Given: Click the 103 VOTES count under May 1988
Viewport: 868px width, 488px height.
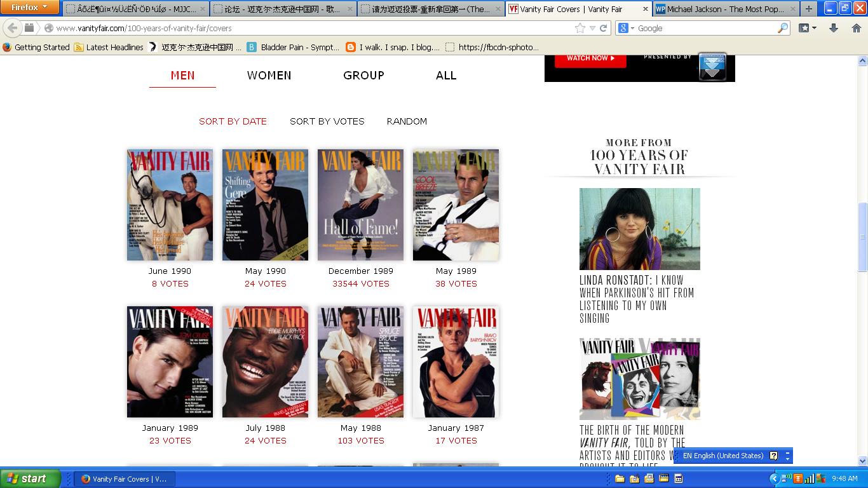Looking at the screenshot, I should [360, 441].
